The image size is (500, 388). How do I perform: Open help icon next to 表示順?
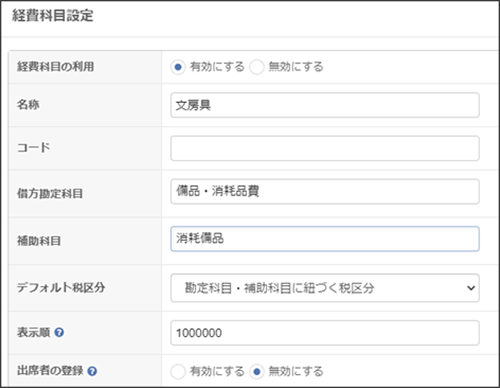pyautogui.click(x=59, y=332)
